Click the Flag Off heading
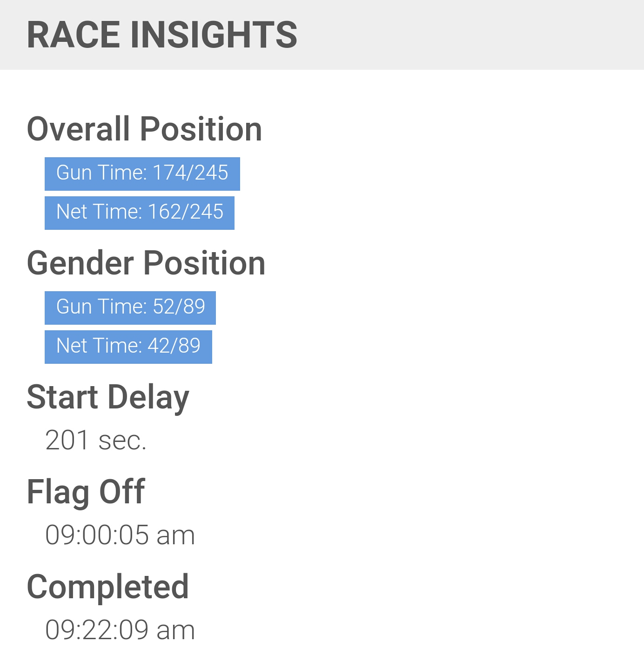644x655 pixels. (86, 492)
